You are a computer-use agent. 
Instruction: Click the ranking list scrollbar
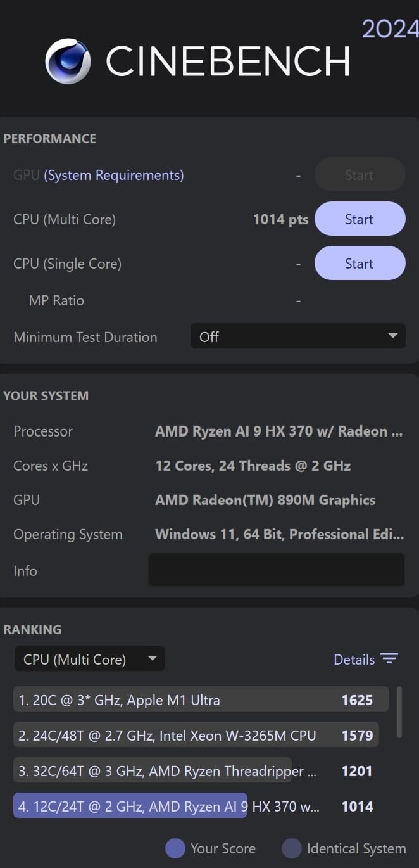[399, 712]
